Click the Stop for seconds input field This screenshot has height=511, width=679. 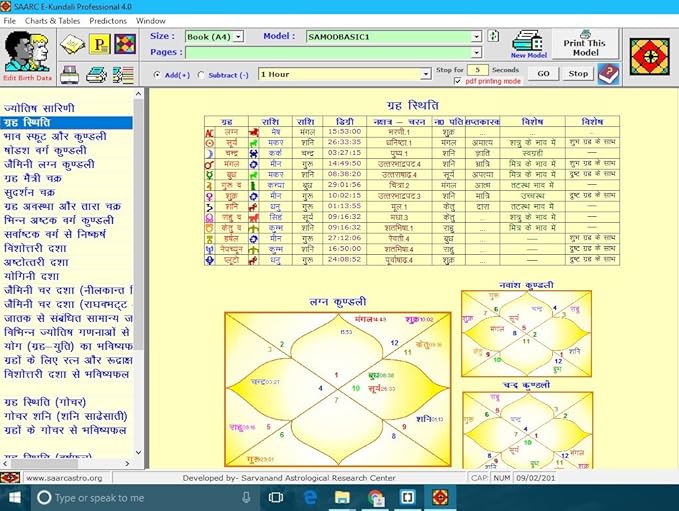pyautogui.click(x=478, y=69)
